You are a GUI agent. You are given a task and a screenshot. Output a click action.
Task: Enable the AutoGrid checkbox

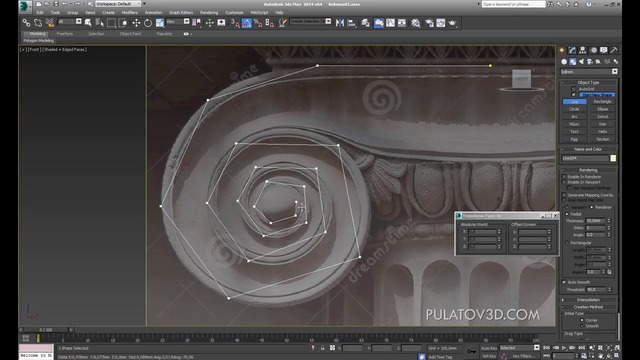tap(574, 89)
